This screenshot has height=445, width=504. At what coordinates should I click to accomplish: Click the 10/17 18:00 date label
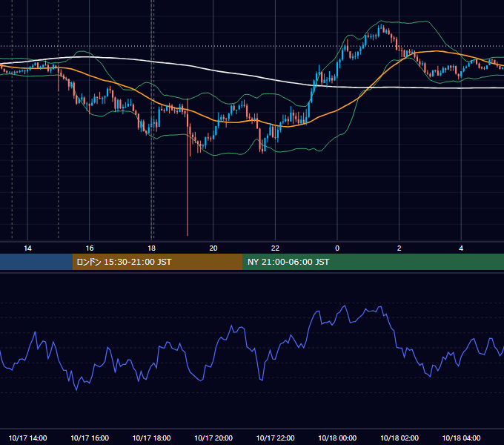click(151, 438)
